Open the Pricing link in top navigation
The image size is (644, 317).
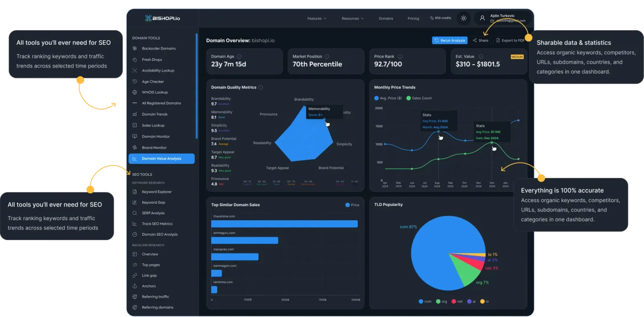413,19
